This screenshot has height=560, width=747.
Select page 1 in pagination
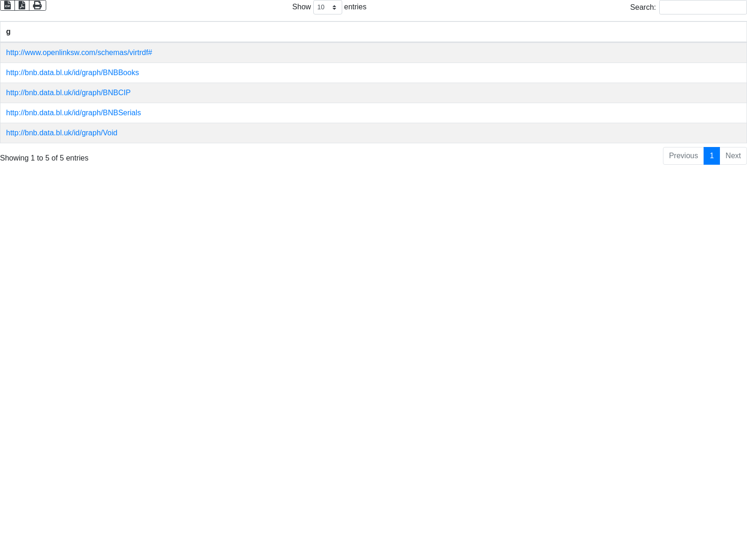[x=712, y=156]
